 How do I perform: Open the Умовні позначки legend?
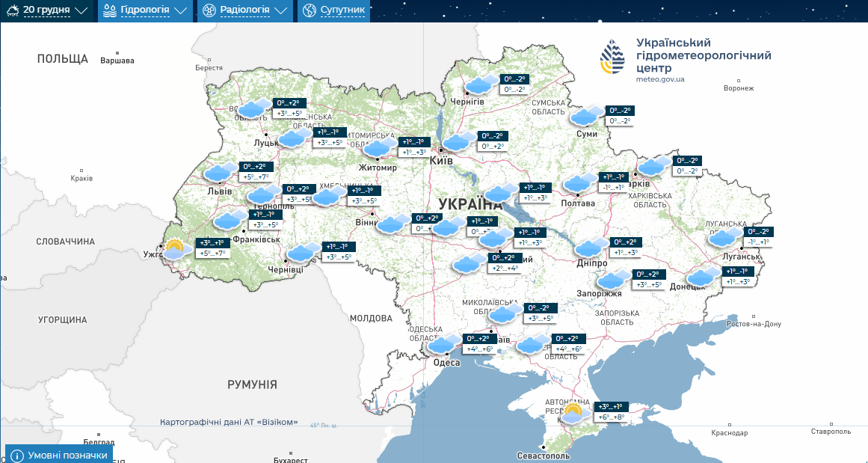point(67,455)
